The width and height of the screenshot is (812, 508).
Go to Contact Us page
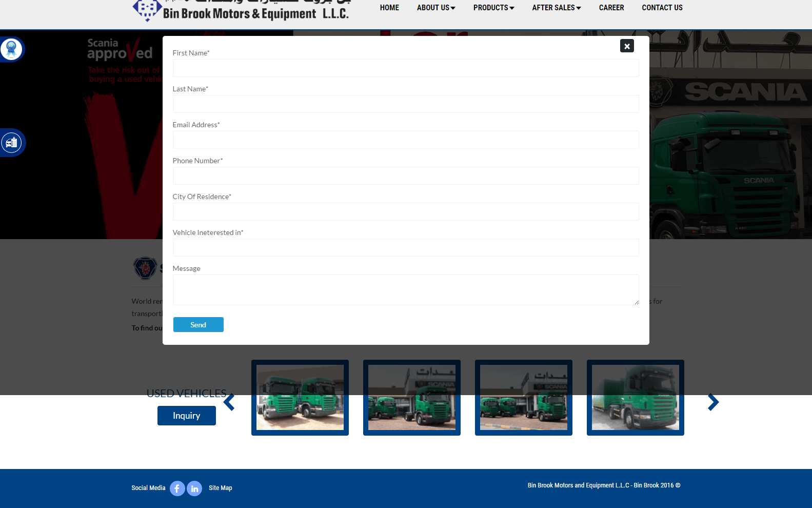662,8
